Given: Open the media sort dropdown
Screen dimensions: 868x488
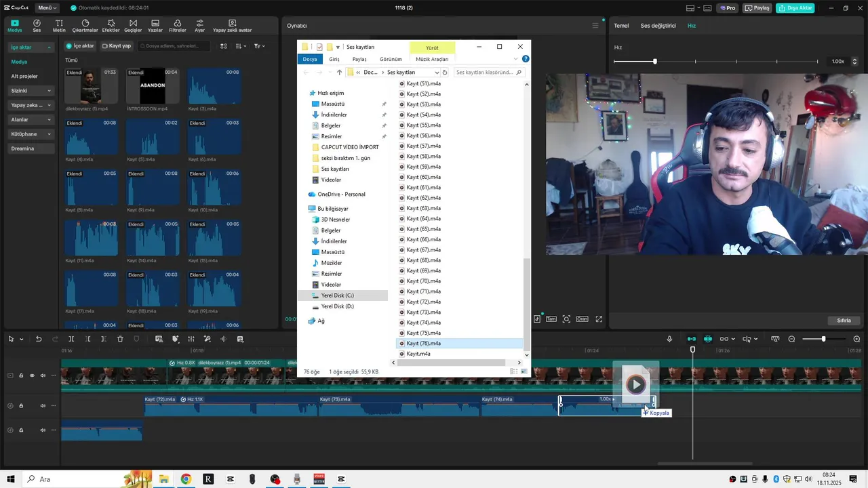Looking at the screenshot, I should (x=241, y=46).
